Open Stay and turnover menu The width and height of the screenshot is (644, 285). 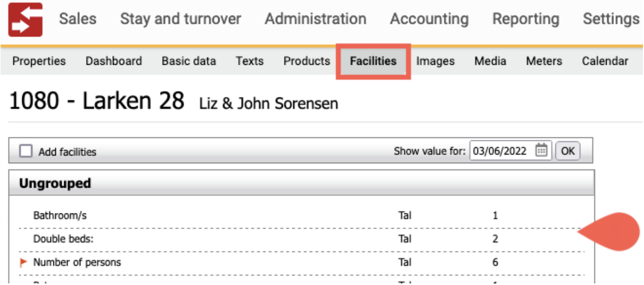tap(180, 19)
